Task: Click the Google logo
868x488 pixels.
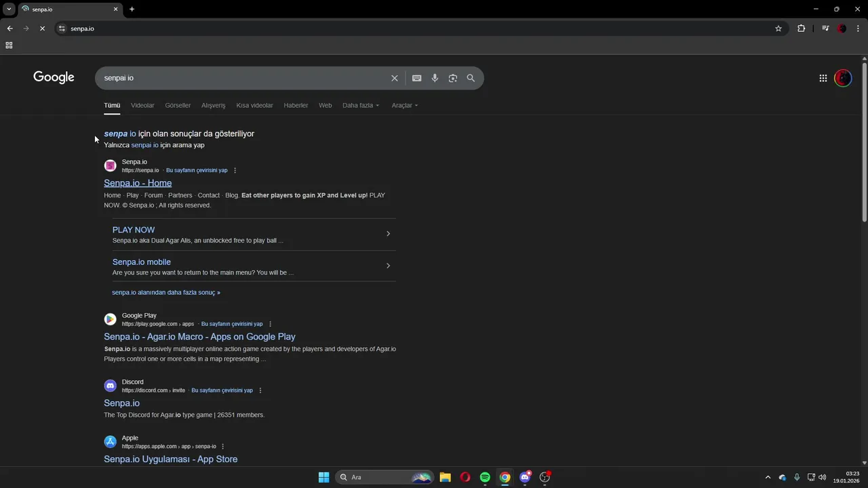Action: (x=54, y=77)
